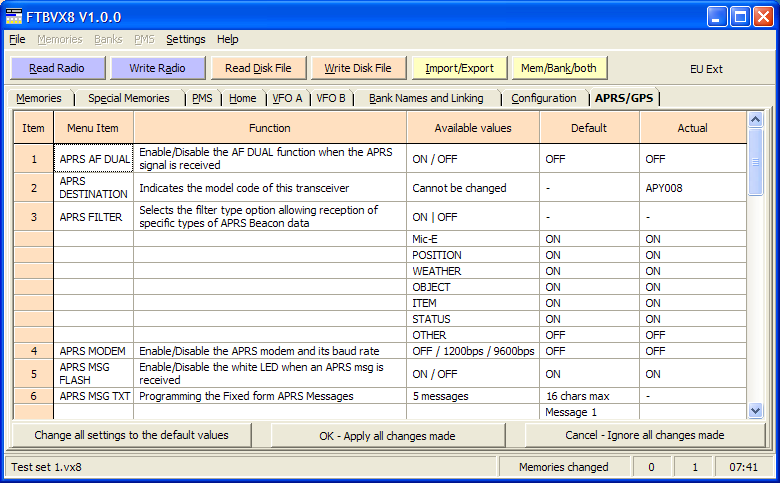Screen dimensions: 780x483
Task: Select the VFO A tab
Action: pyautogui.click(x=286, y=98)
